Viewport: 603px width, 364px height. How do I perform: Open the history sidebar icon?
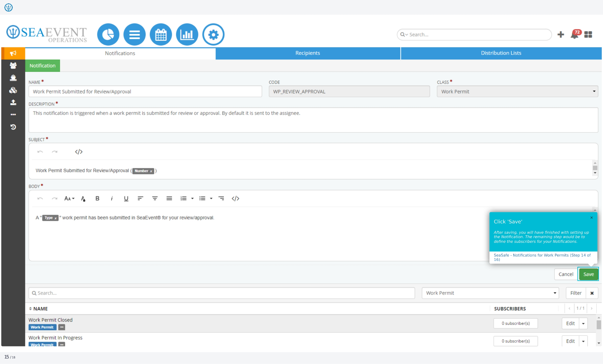[x=13, y=127]
